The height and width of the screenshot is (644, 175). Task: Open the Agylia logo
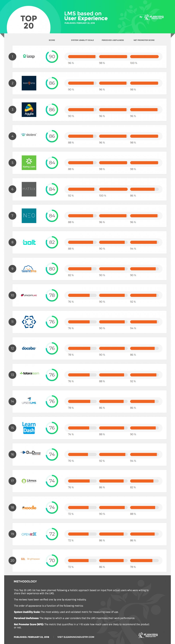(29, 110)
